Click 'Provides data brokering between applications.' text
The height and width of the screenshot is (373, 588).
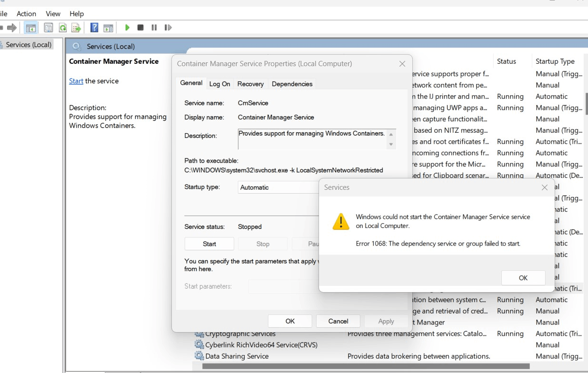click(x=419, y=356)
